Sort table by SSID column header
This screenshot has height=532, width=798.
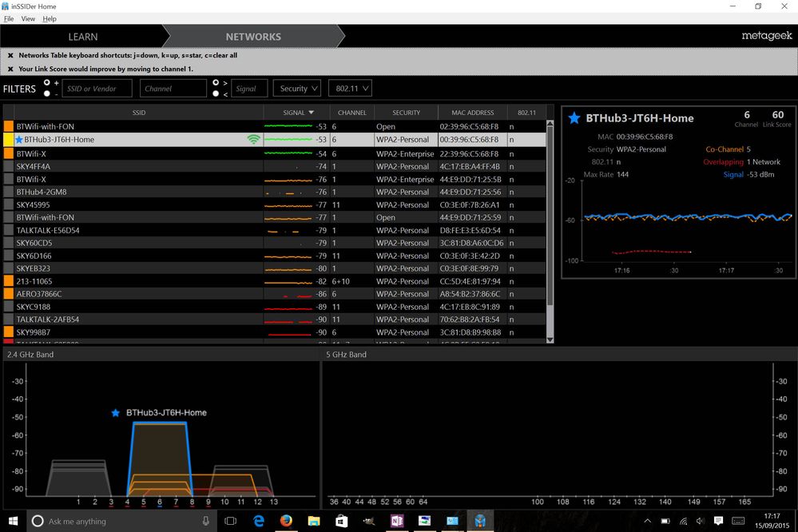pos(138,113)
